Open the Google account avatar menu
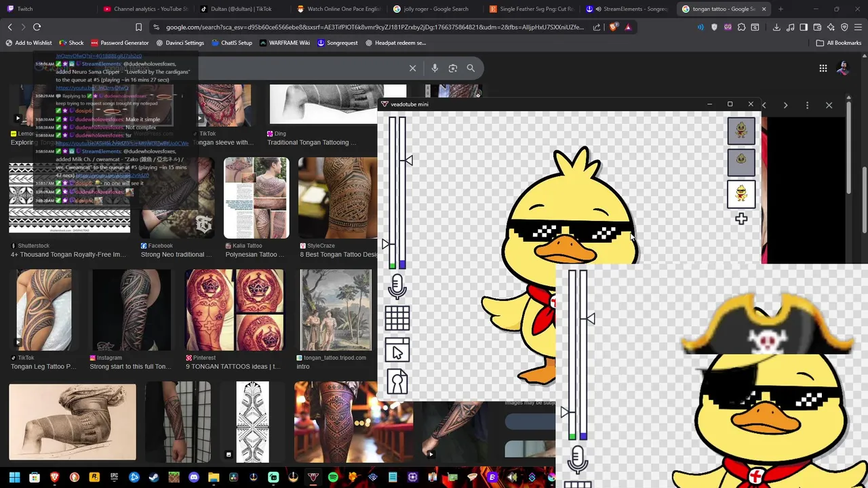The height and width of the screenshot is (488, 868). (x=843, y=68)
